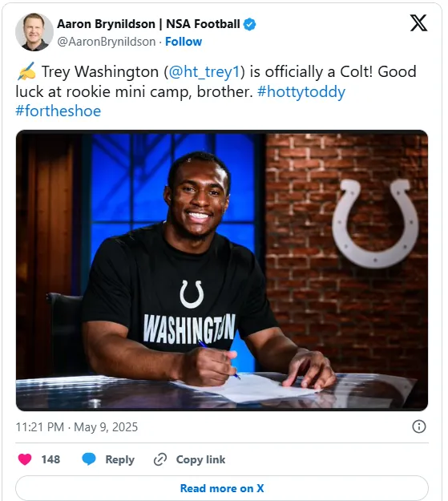The width and height of the screenshot is (448, 501).
Task: Click the Reply text label
Action: (120, 460)
